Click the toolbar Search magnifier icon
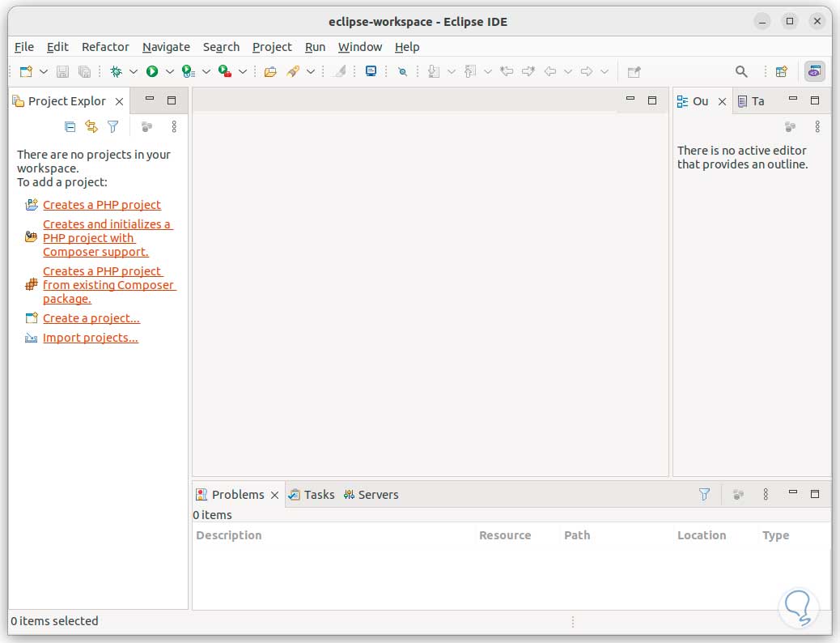The height and width of the screenshot is (643, 840). coord(741,71)
